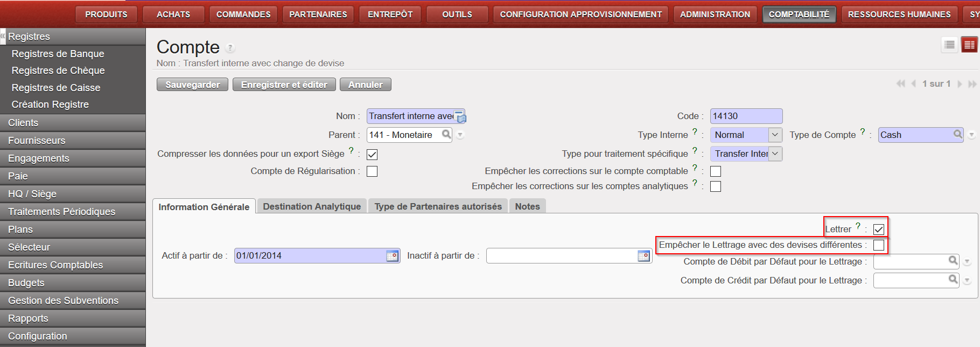Uncheck the Lettrer checkbox
This screenshot has height=347, width=980.
click(x=879, y=230)
